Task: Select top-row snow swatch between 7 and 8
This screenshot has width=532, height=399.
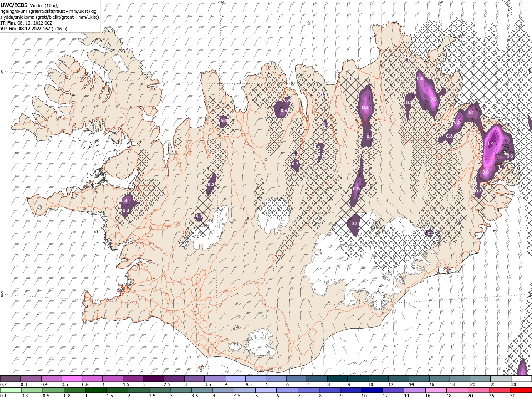Action: pyautogui.click(x=317, y=379)
